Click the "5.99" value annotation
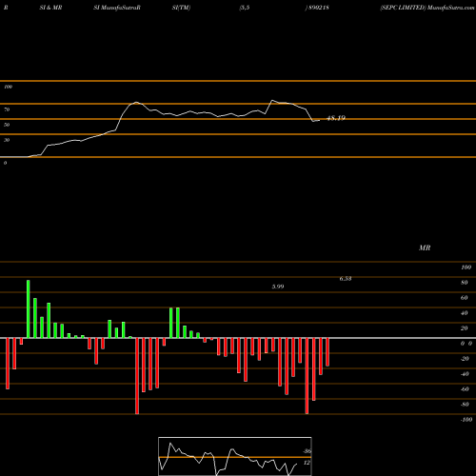This screenshot has height=476, width=476. (x=278, y=287)
